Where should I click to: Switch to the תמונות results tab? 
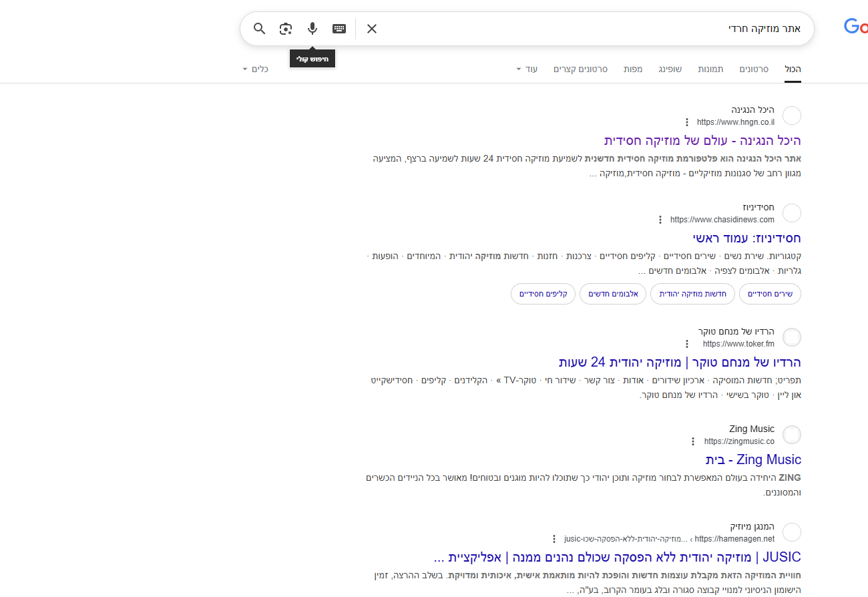710,69
